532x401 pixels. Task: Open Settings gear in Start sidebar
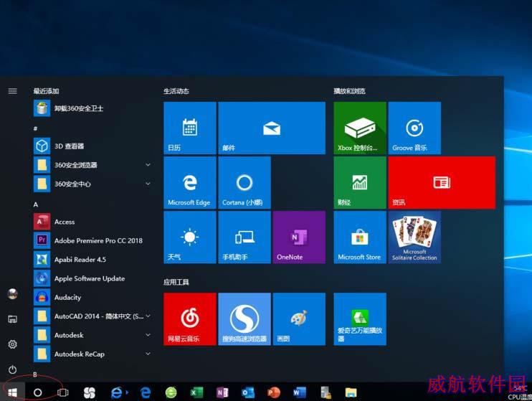pos(13,344)
